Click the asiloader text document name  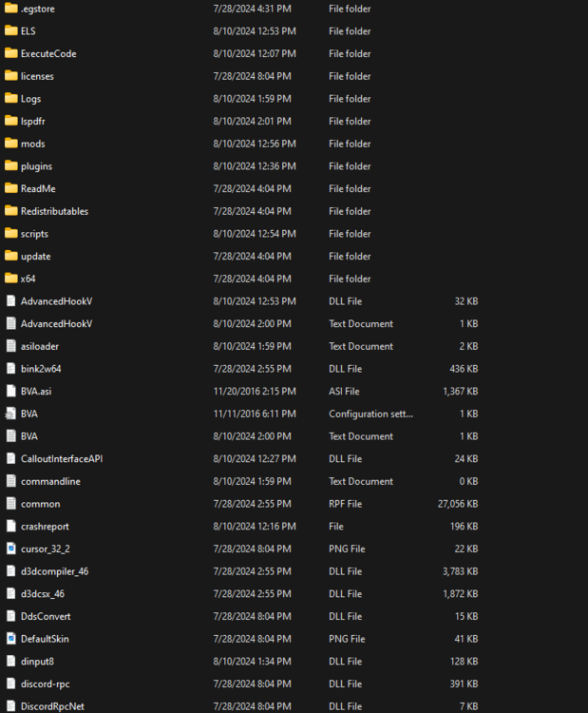40,346
